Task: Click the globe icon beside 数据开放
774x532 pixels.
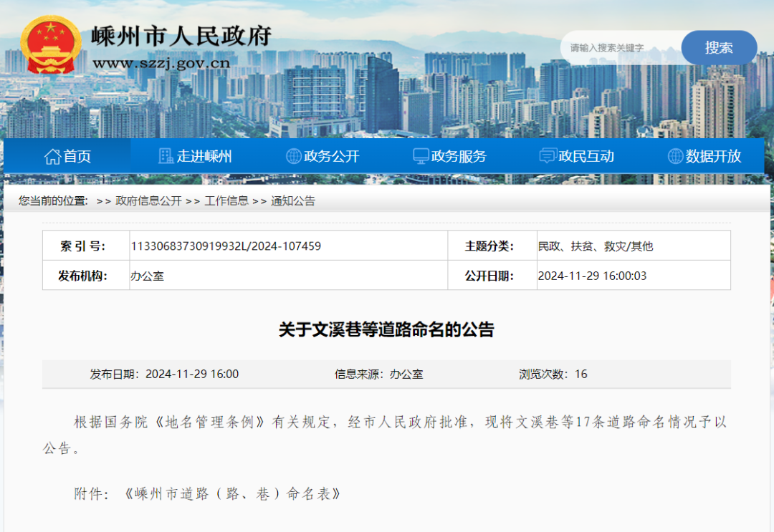Action: (x=675, y=156)
